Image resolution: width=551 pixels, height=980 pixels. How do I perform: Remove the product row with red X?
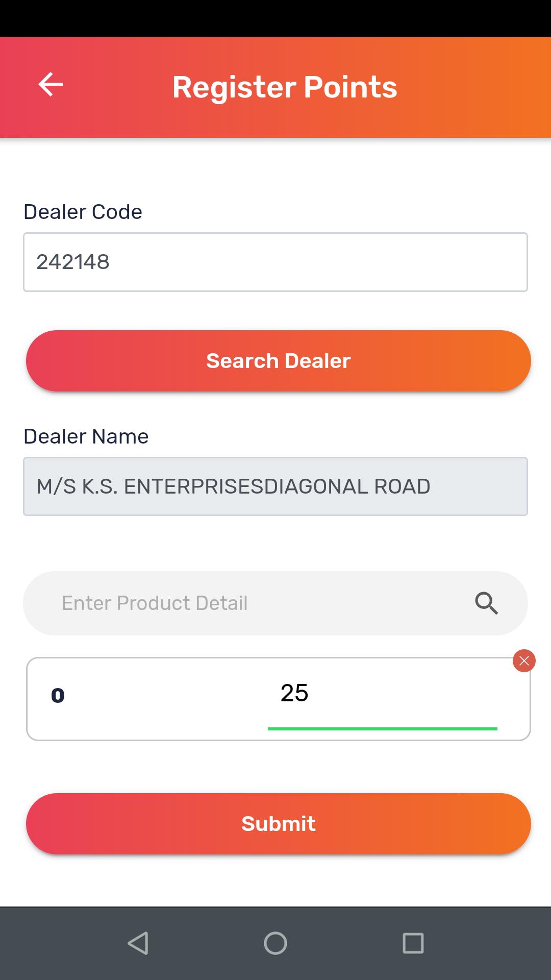click(x=524, y=661)
